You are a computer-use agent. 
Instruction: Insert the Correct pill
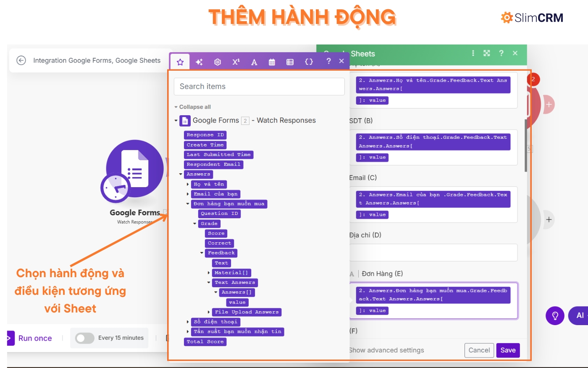click(x=219, y=243)
